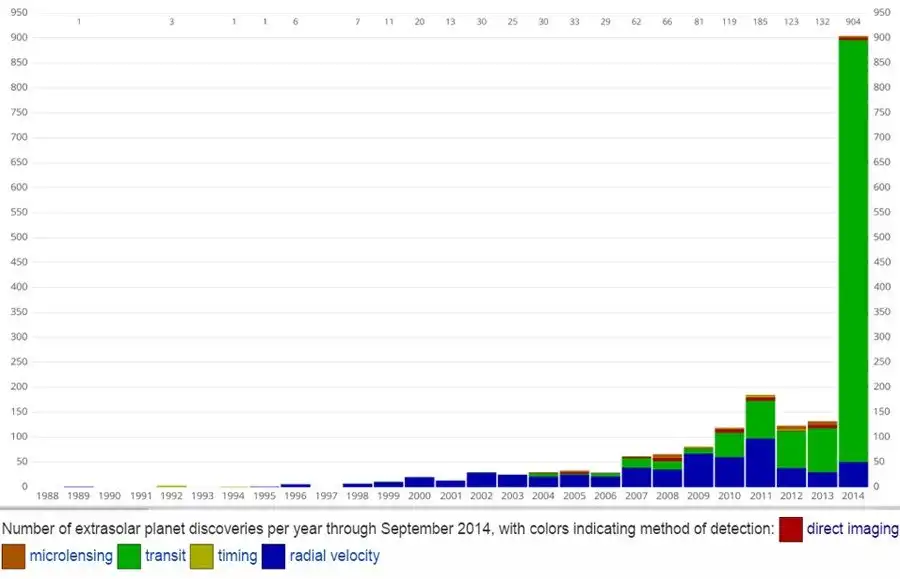This screenshot has width=900, height=579.
Task: Click the red direct imaging color swatch
Action: (x=791, y=529)
